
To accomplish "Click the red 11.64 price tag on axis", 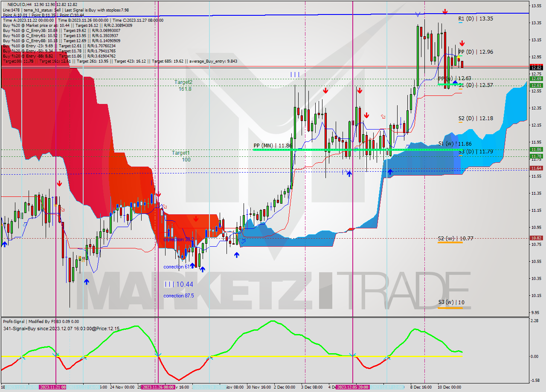I will click(536, 168).
